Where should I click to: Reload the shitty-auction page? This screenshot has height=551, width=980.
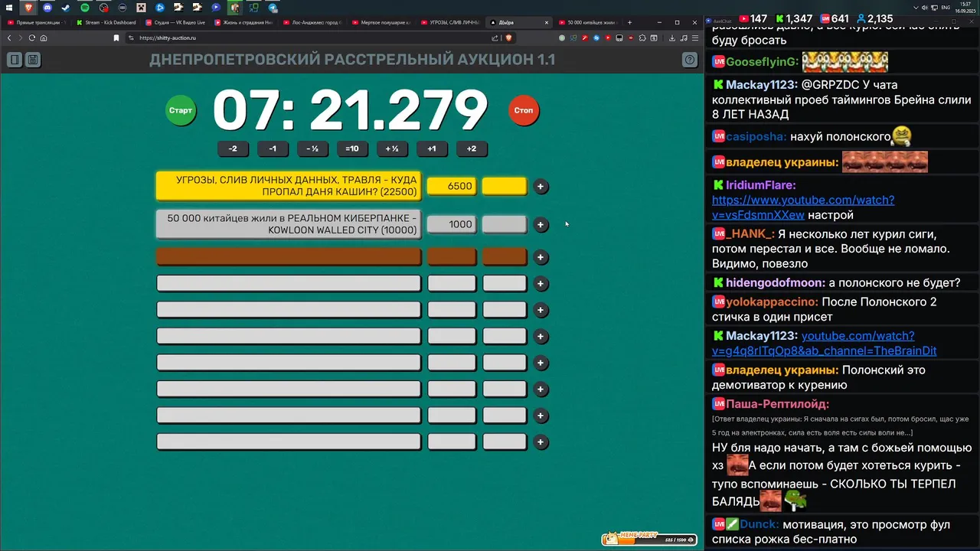(x=32, y=37)
